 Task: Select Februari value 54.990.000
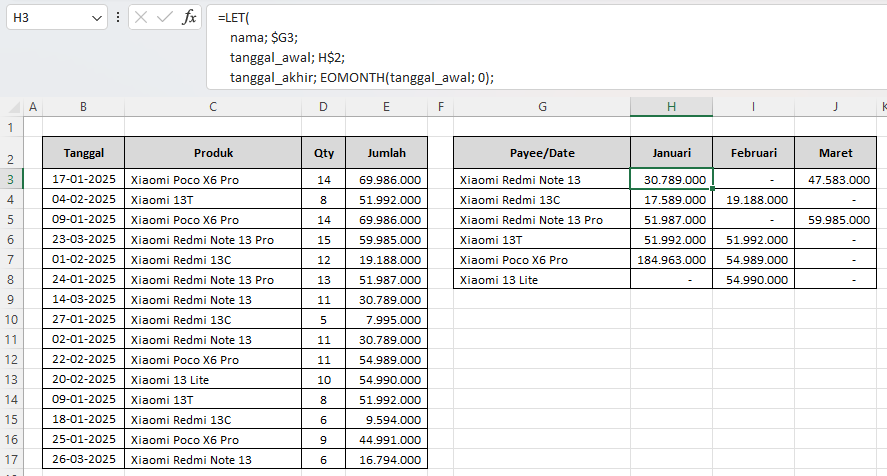753,280
